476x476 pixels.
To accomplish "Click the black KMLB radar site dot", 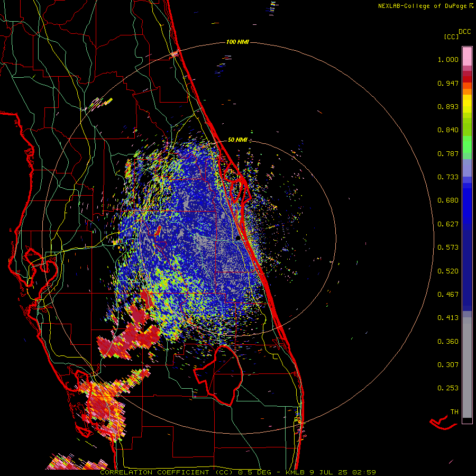I will tap(238, 239).
